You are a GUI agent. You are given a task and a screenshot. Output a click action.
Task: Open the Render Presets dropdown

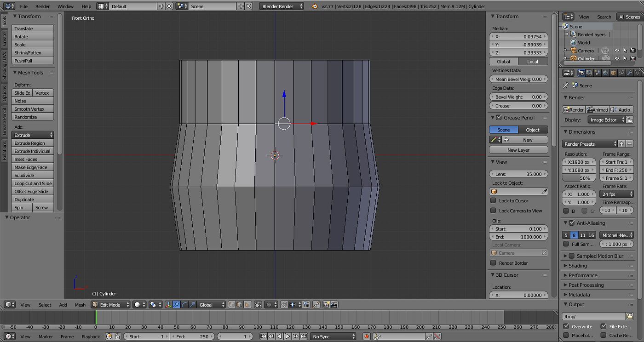(590, 144)
